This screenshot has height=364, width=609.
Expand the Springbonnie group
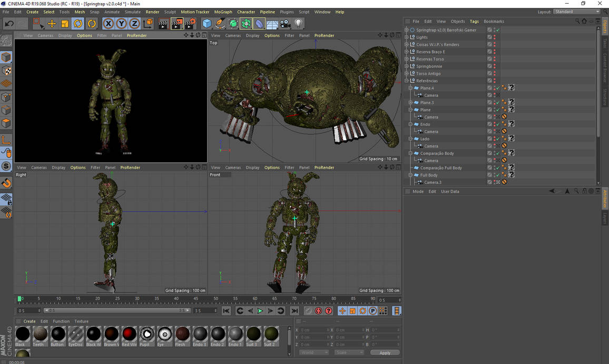pos(407,66)
